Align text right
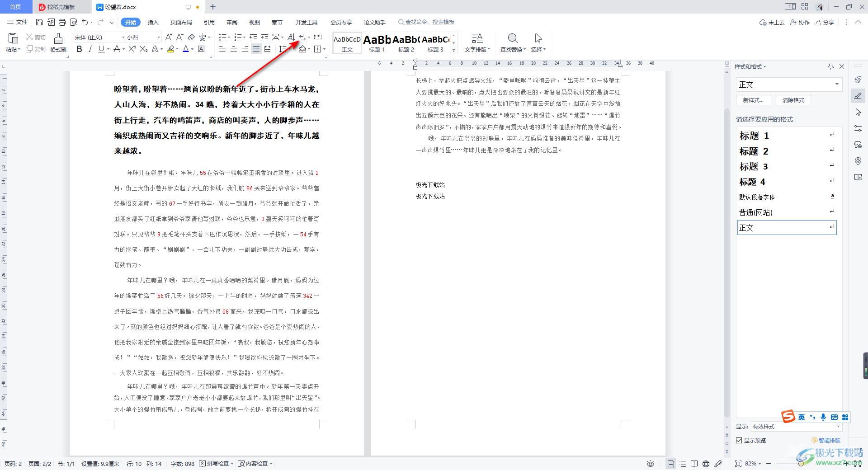The width and height of the screenshot is (868, 470). tap(245, 49)
